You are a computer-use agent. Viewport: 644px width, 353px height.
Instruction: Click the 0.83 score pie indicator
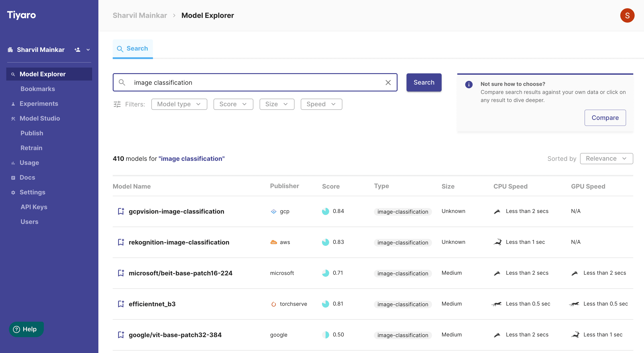[x=326, y=242]
